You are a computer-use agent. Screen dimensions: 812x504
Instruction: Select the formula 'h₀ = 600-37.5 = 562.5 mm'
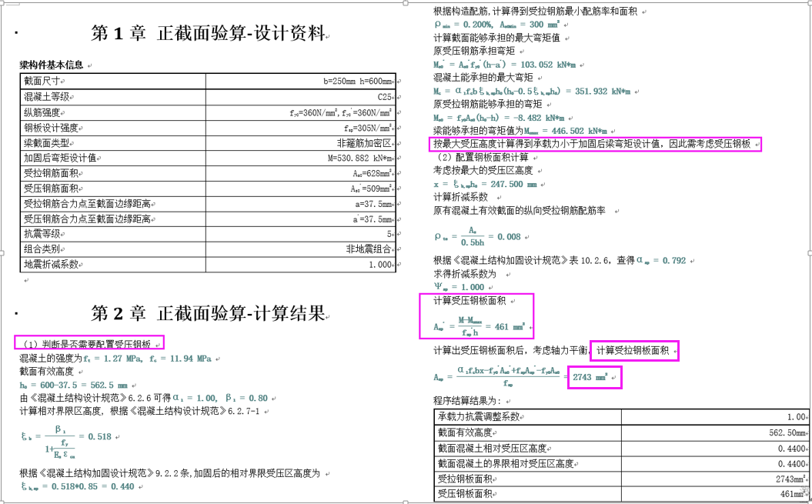pos(74,385)
